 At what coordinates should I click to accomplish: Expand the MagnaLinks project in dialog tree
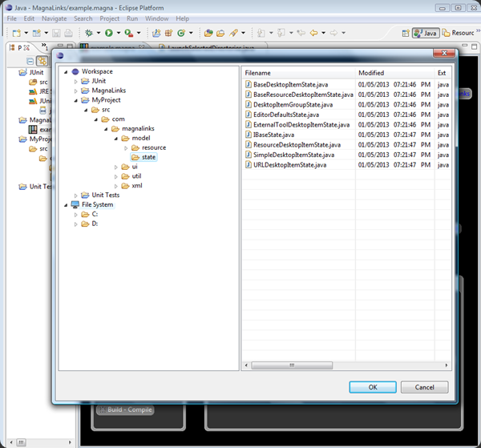76,91
